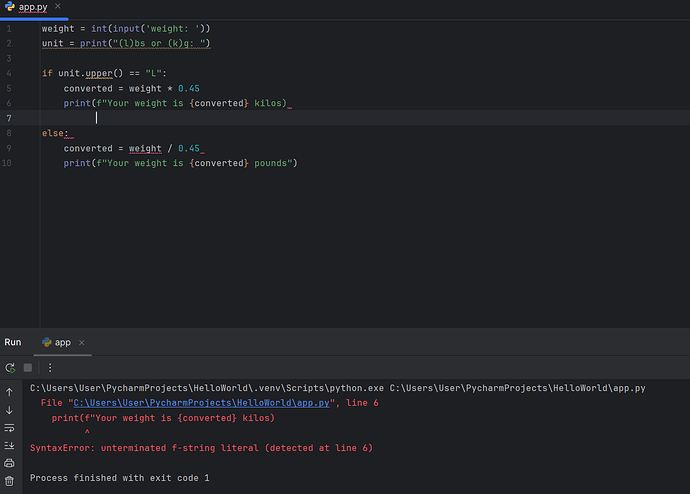
Task: Click the 'pounds' print statement line
Action: pyautogui.click(x=180, y=163)
